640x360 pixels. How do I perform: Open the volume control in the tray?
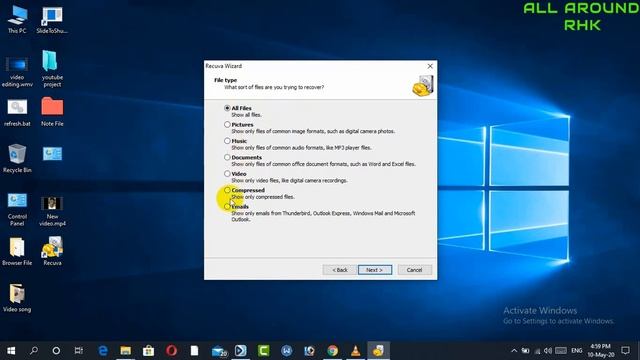tap(548, 351)
